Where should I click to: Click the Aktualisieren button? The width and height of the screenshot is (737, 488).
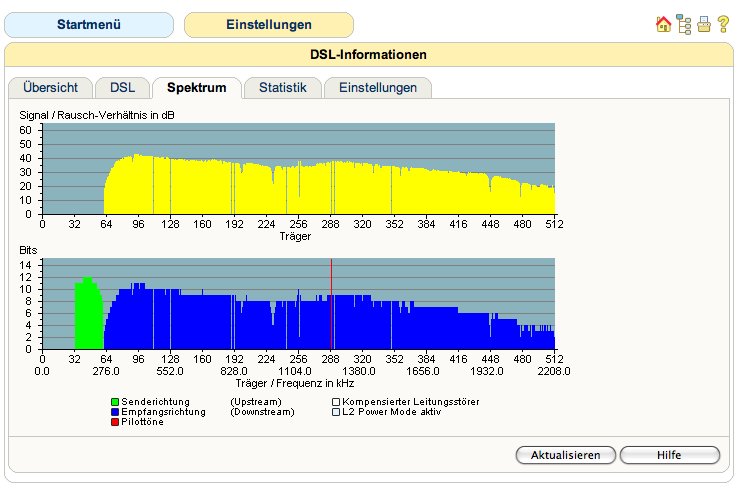click(x=565, y=455)
